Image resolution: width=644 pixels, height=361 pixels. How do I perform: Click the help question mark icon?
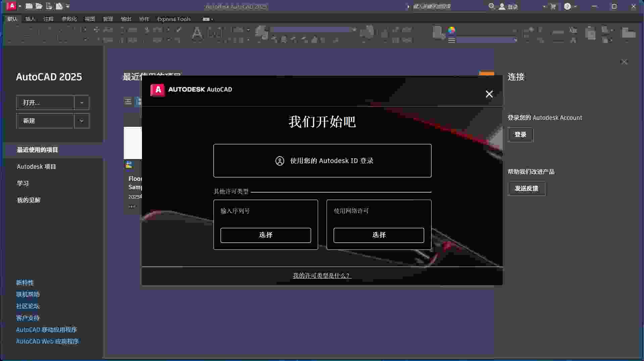click(567, 6)
